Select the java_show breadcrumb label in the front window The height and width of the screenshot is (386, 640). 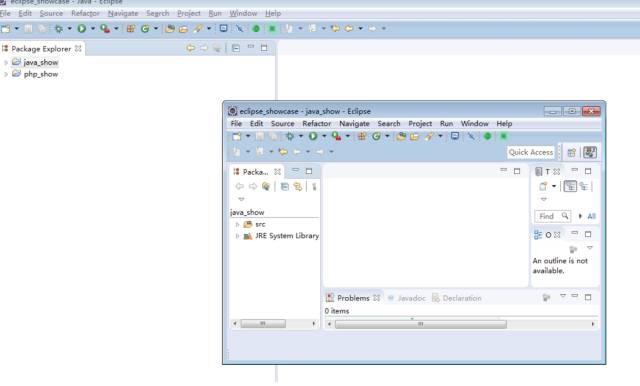(x=247, y=213)
